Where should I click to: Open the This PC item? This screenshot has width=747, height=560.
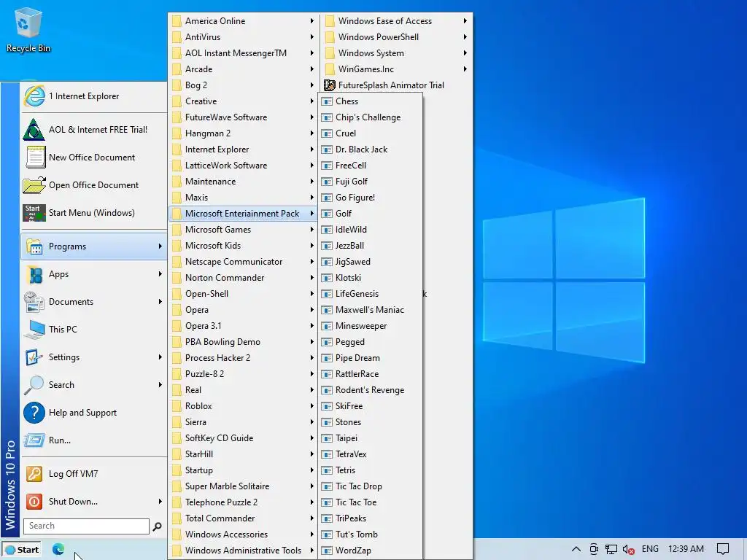[x=93, y=330]
